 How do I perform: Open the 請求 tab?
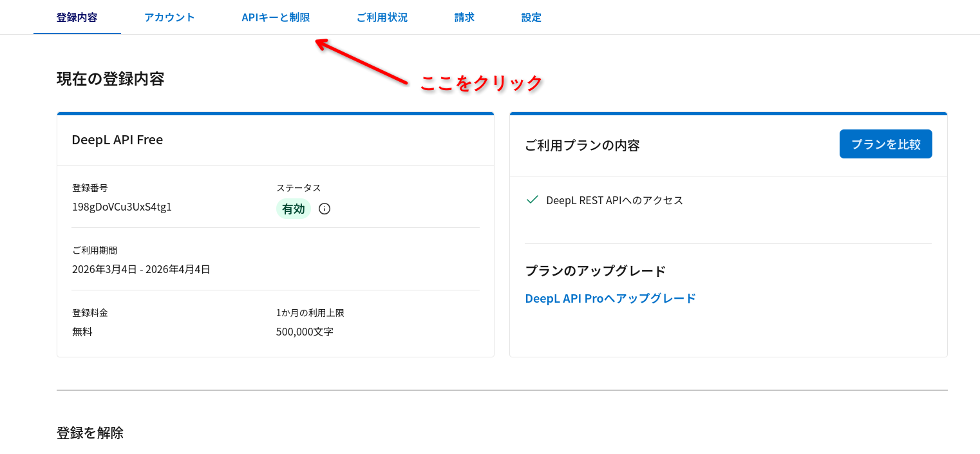(x=464, y=17)
